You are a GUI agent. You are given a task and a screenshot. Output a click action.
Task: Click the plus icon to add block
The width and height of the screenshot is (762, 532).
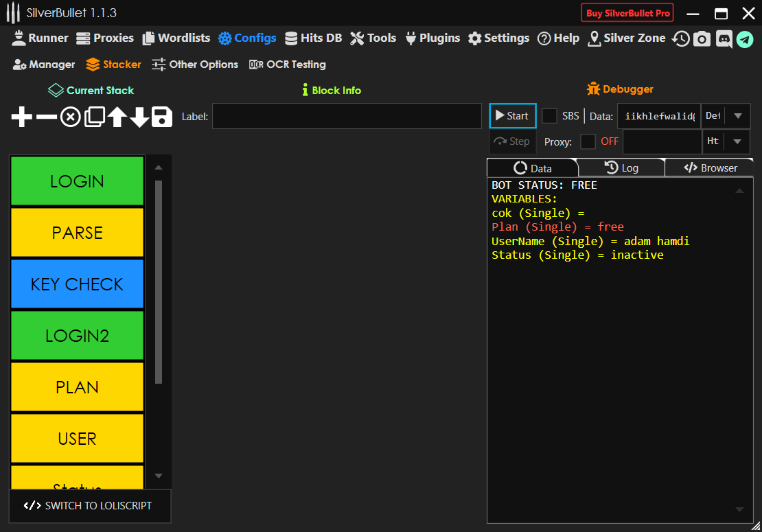tap(22, 117)
